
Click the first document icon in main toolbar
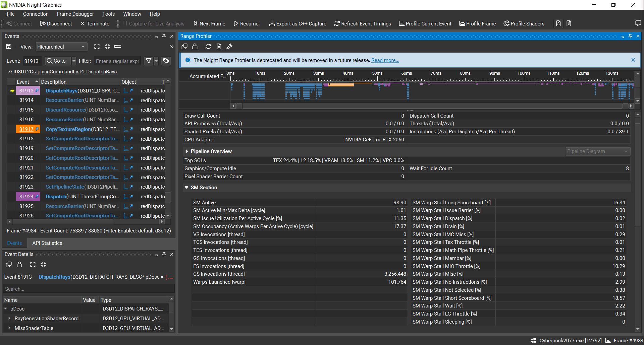click(558, 23)
